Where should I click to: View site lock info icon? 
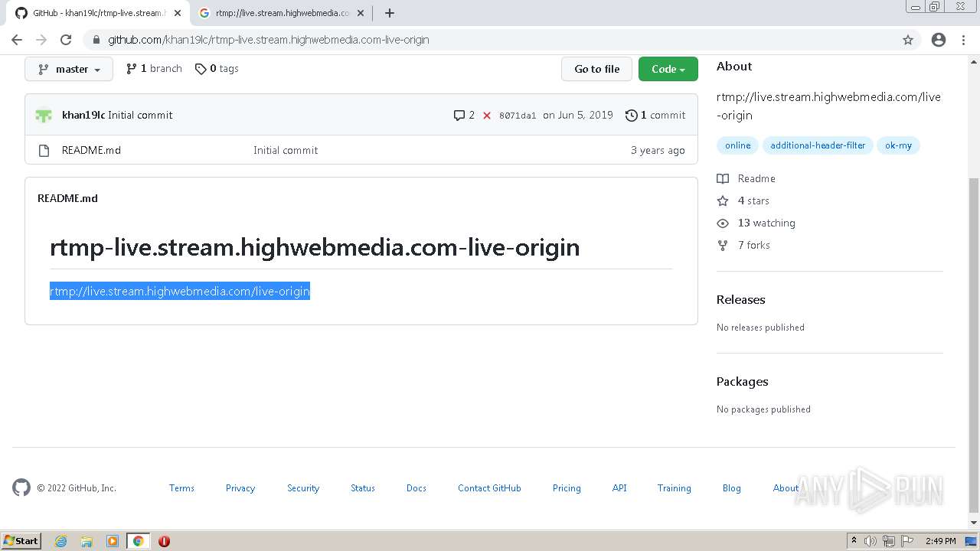pos(96,40)
